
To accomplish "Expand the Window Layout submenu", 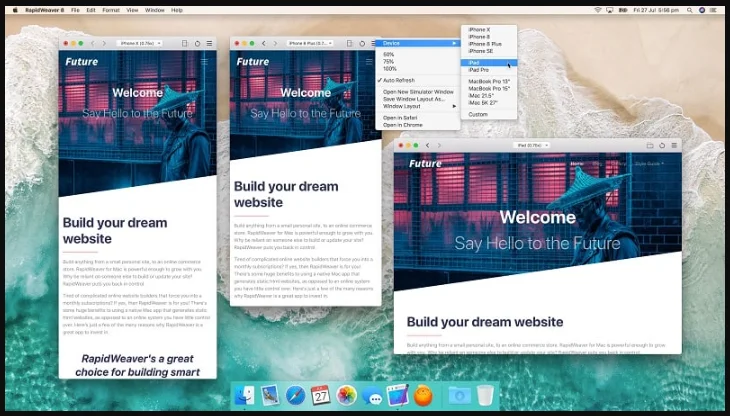I will [x=418, y=106].
